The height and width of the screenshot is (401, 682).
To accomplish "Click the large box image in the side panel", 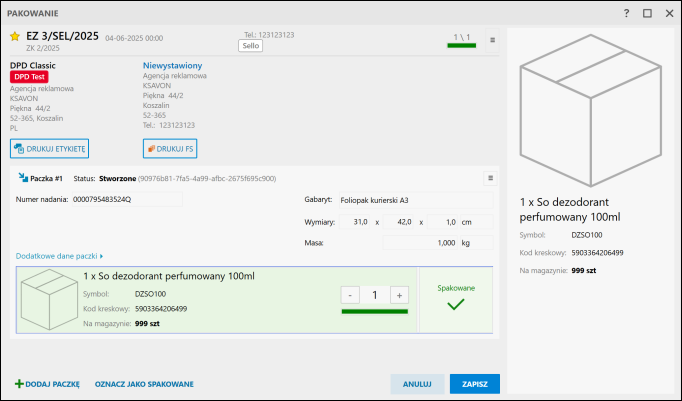I will tap(590, 110).
